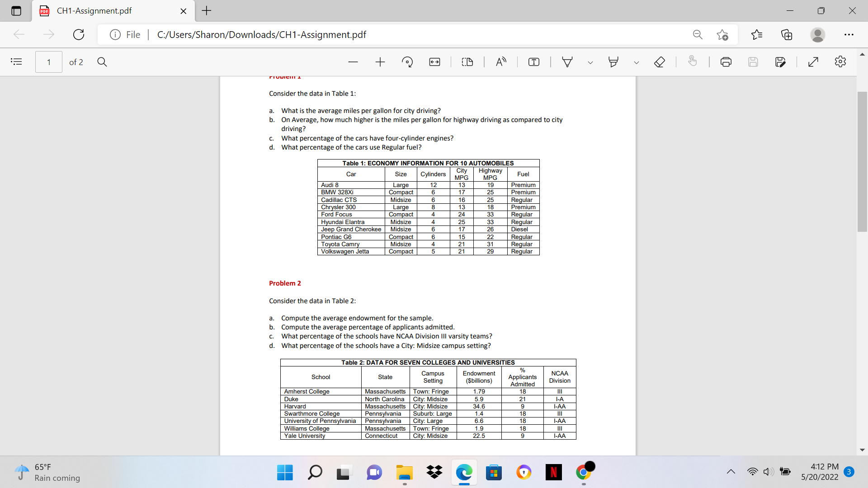Print the PDF document
Image resolution: width=868 pixels, height=488 pixels.
tap(726, 62)
